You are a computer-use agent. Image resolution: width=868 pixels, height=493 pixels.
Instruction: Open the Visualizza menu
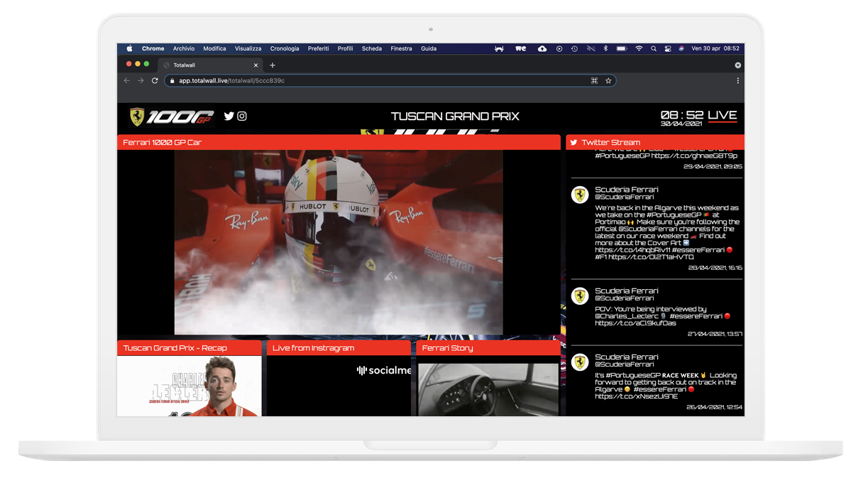pyautogui.click(x=248, y=49)
